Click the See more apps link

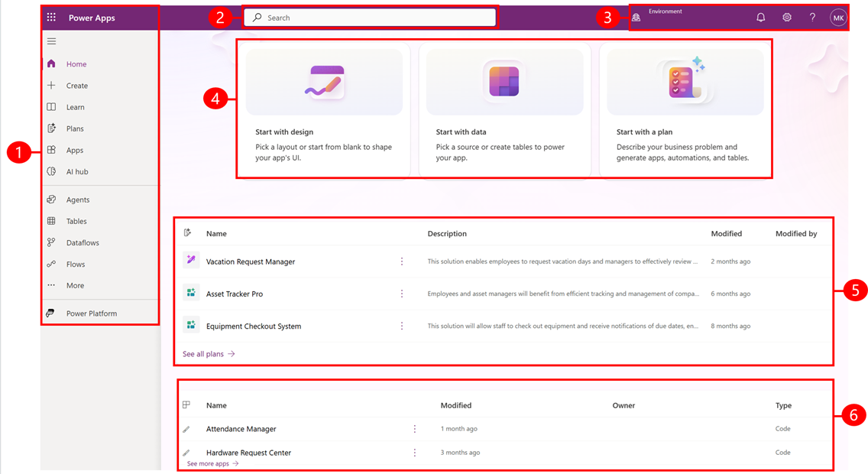tap(212, 463)
